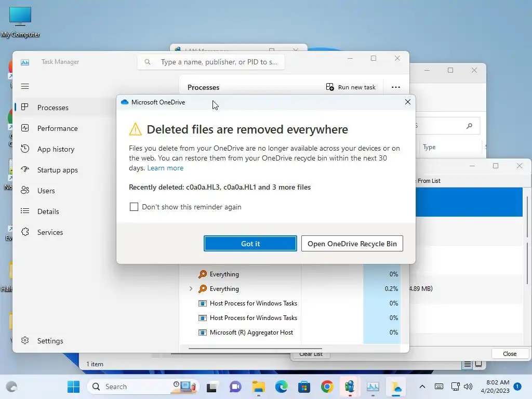Click the Got it button
Screen dimensions: 532x399
point(250,244)
